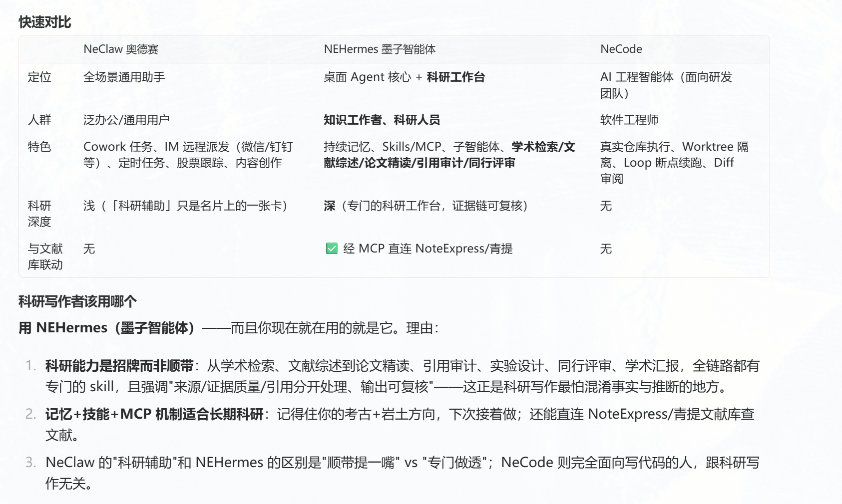
Task: Click the NeCode column header
Action: 621,49
